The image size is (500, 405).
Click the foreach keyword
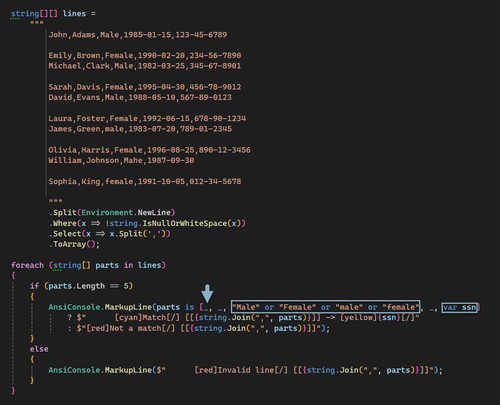click(x=27, y=265)
